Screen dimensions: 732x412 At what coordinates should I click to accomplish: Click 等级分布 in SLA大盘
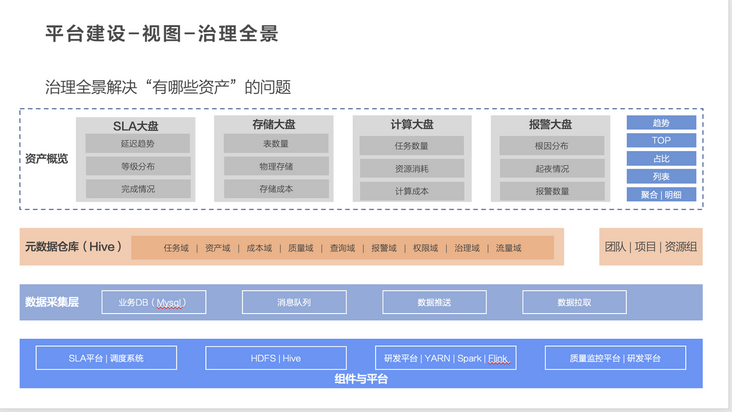(138, 166)
